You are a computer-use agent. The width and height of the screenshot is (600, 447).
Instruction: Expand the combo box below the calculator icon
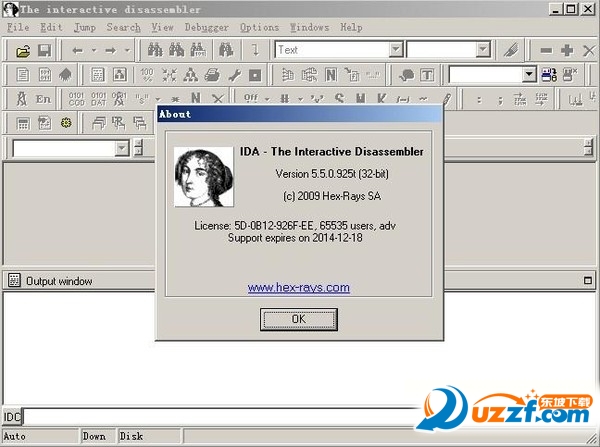tap(121, 148)
